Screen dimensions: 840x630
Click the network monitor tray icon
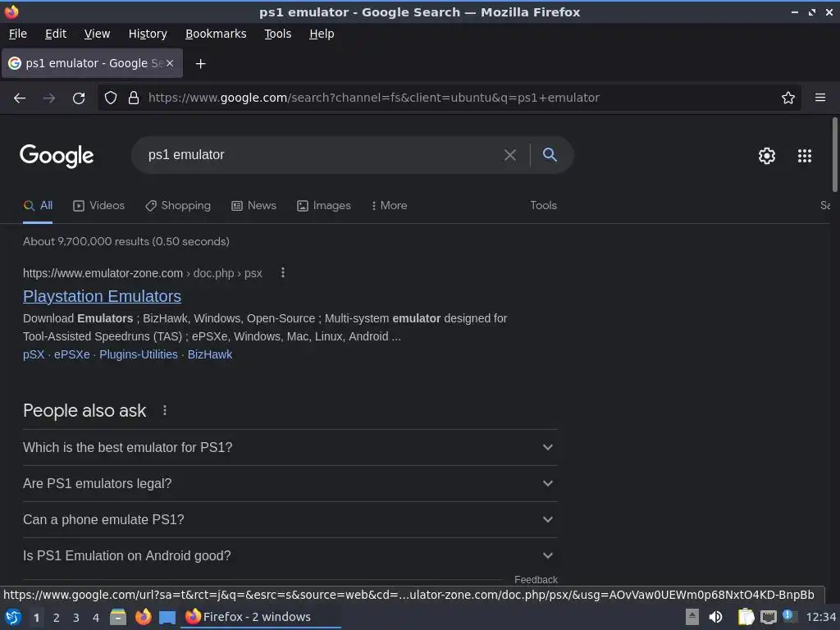768,618
